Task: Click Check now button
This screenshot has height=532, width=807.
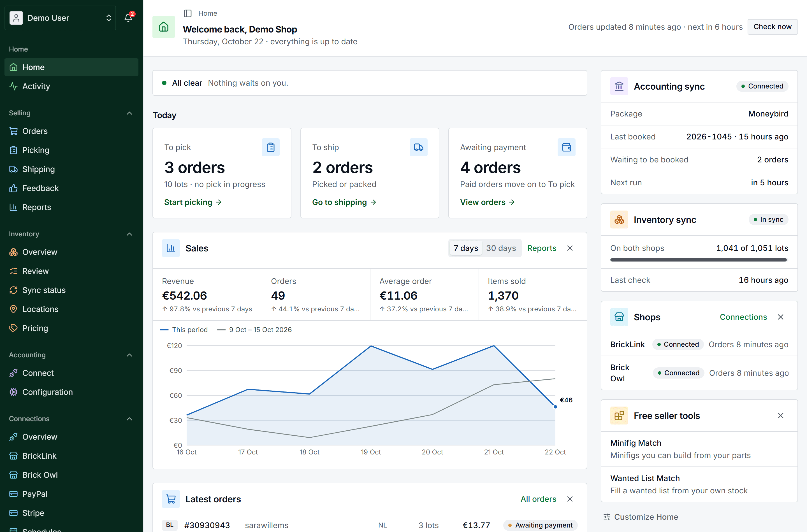Action: [x=772, y=27]
